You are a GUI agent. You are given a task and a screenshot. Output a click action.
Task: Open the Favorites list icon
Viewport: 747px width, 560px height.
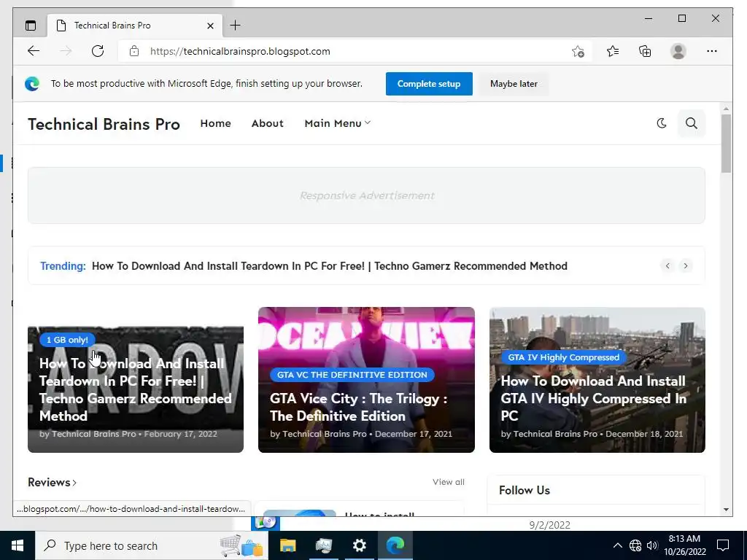tap(613, 51)
